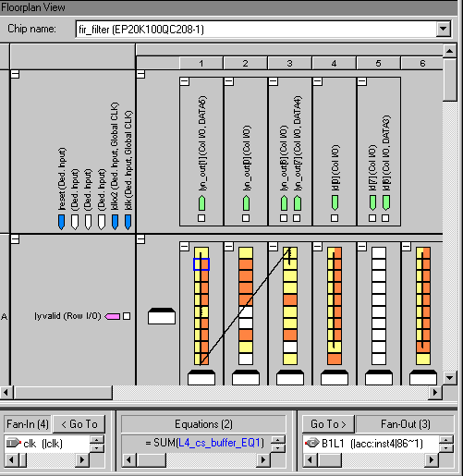
Task: Open the Chip name dropdown arrow
Action: (444, 29)
